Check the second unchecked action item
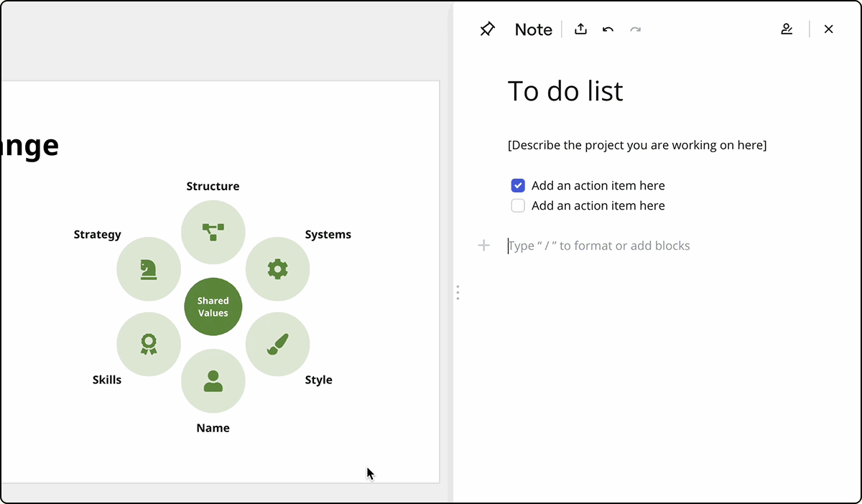The image size is (862, 504). (x=518, y=206)
